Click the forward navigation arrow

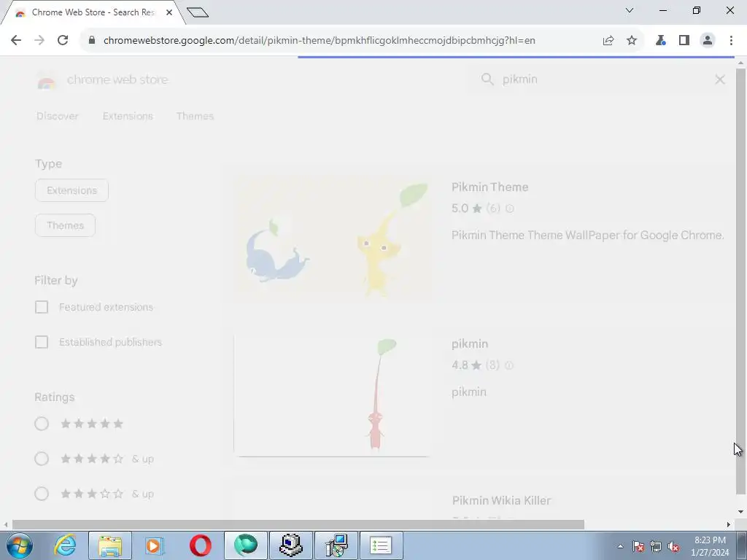click(39, 41)
